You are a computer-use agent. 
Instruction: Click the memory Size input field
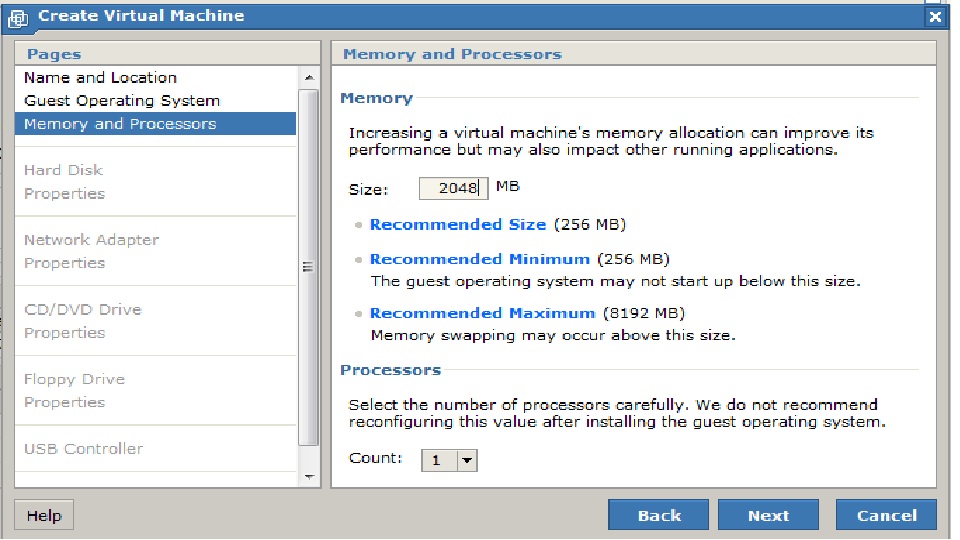(x=452, y=188)
